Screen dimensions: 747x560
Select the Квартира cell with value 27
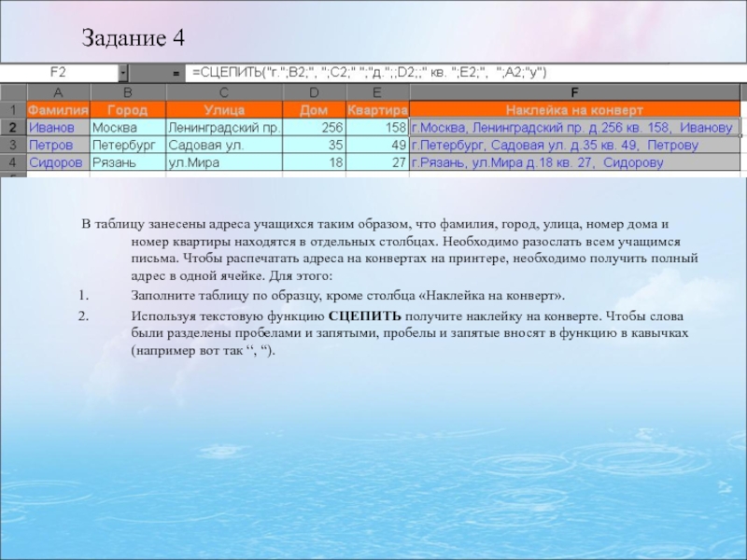pos(377,162)
